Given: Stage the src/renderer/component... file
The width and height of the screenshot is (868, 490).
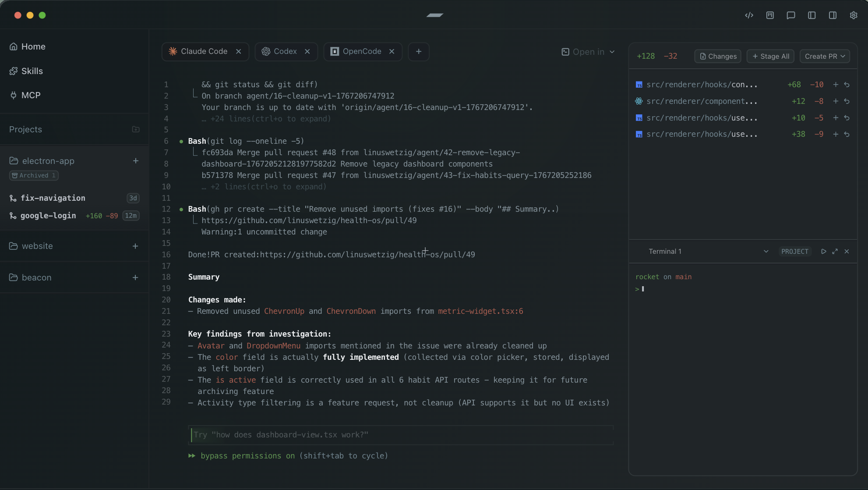Looking at the screenshot, I should [x=836, y=101].
